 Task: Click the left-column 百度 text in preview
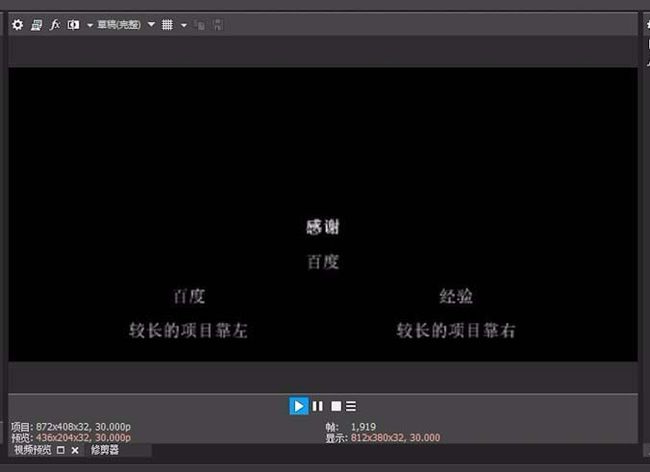click(x=189, y=296)
